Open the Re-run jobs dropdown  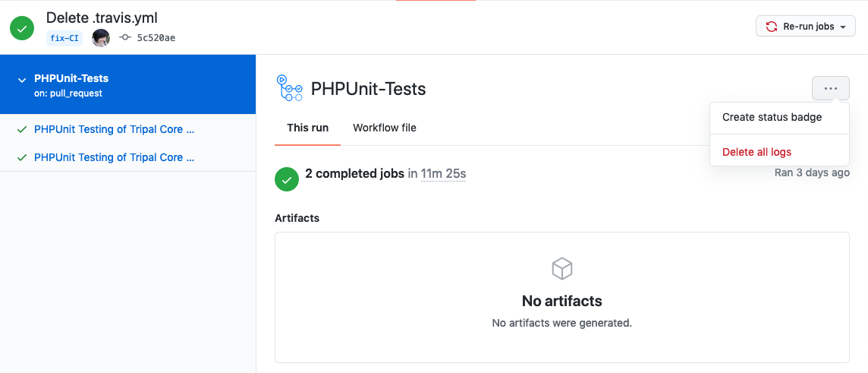805,27
